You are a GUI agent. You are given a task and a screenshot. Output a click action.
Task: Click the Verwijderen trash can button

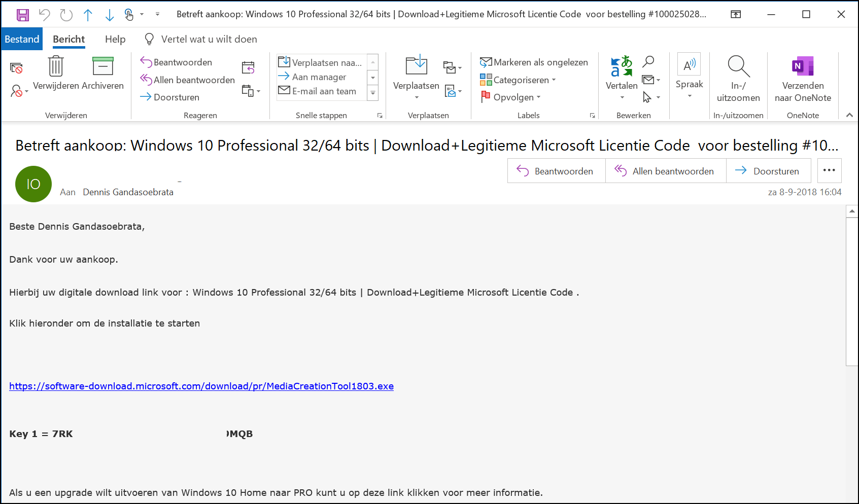click(56, 73)
